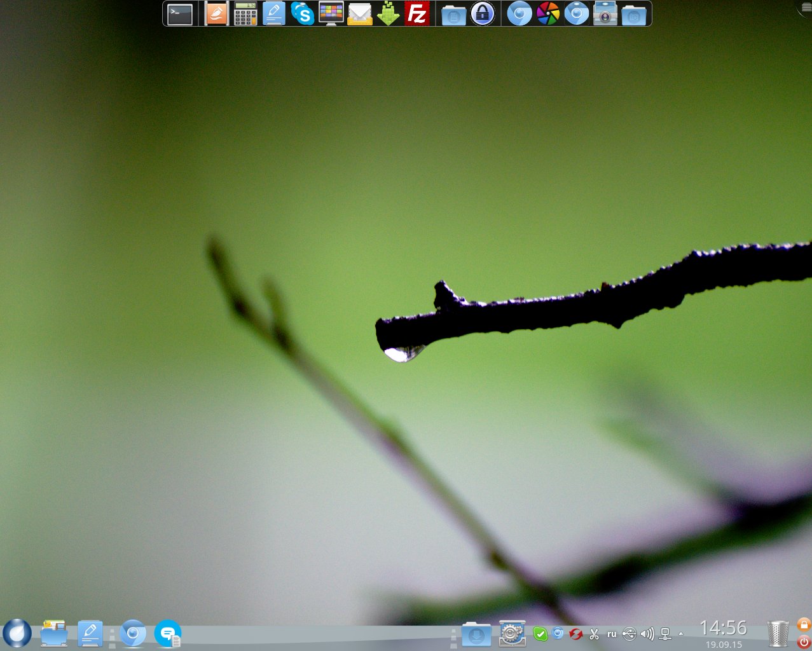
Task: Open the padlock password manager icon
Action: point(483,14)
